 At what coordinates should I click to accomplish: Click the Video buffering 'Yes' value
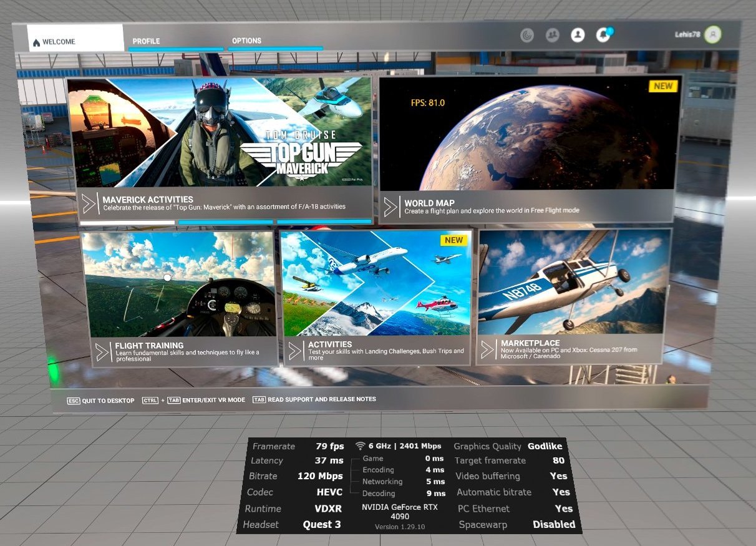pyautogui.click(x=559, y=476)
